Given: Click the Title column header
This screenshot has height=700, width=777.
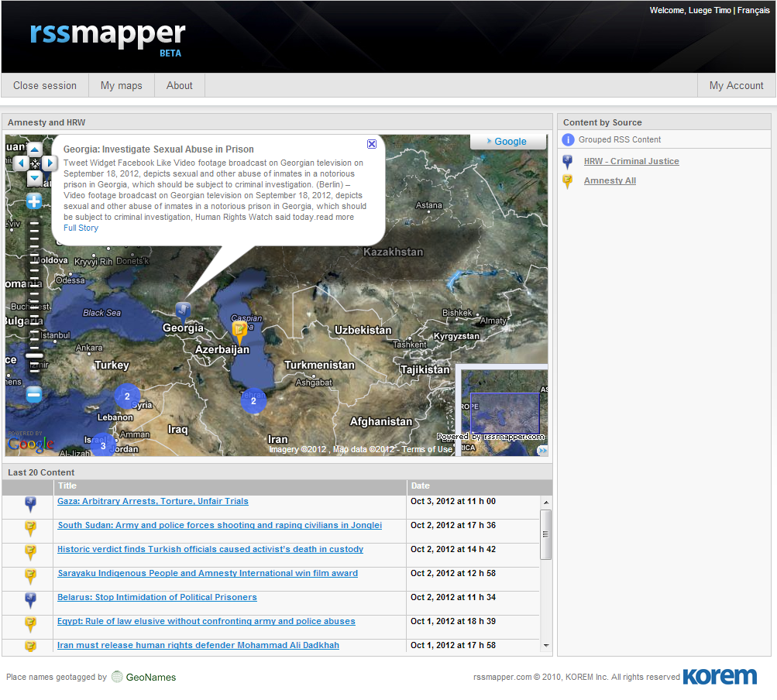Looking at the screenshot, I should [230, 486].
